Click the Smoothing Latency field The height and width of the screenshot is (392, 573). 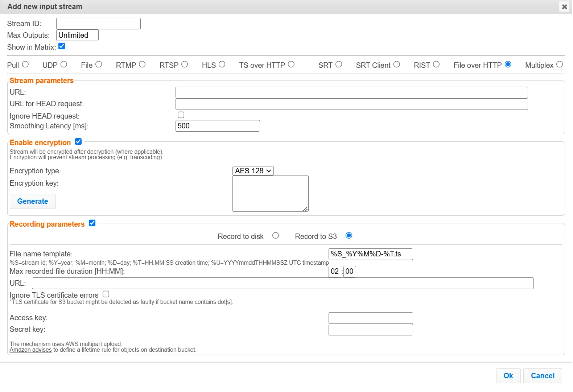pos(218,126)
